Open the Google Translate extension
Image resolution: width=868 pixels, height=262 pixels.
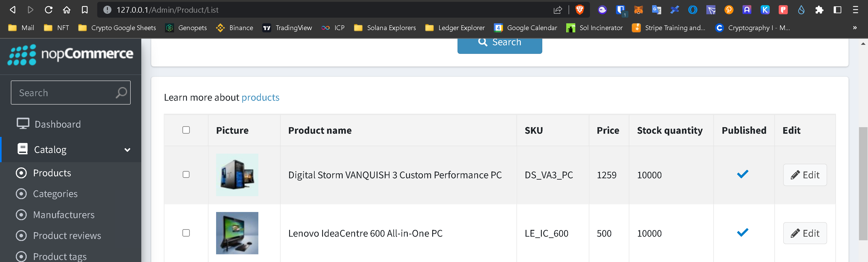tap(656, 10)
